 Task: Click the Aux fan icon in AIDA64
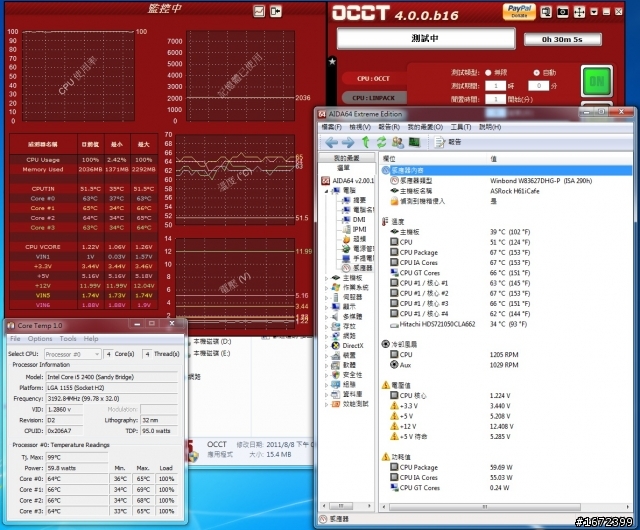click(394, 365)
